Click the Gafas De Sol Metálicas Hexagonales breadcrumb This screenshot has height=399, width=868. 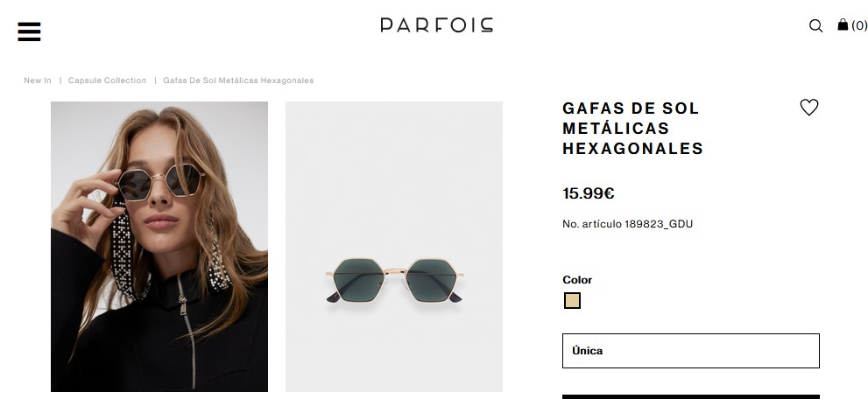point(238,80)
